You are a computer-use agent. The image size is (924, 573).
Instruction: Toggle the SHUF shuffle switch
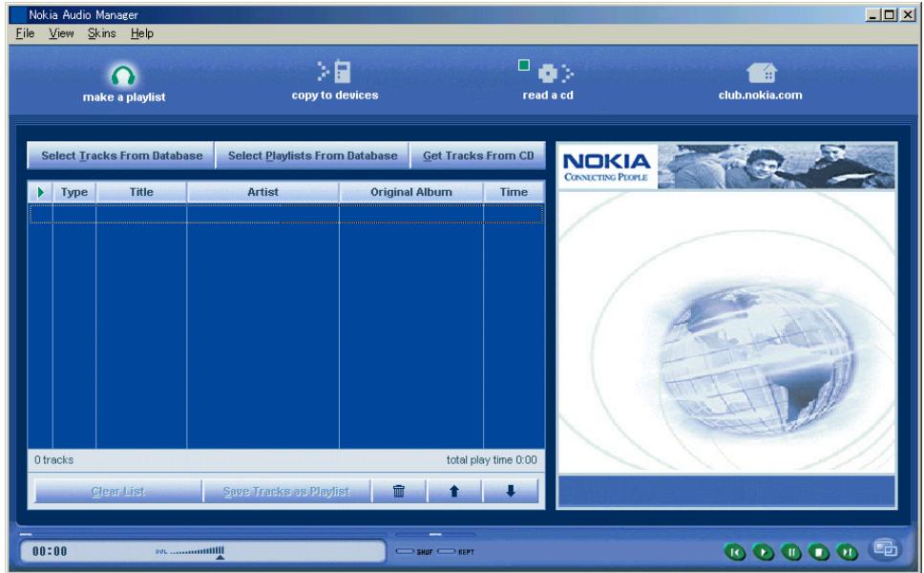406,552
